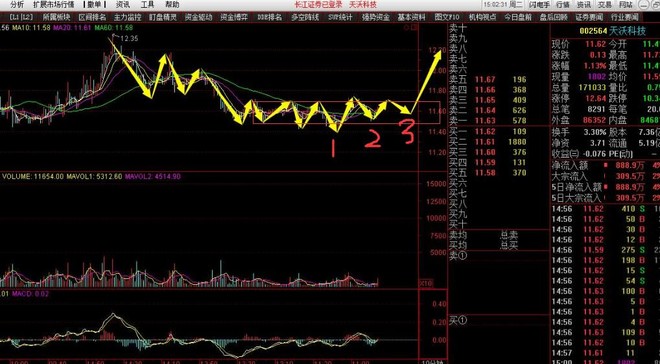Screen dimensions: 660x364
Task: Click the 买二 price 11.61
Action: click(x=484, y=142)
